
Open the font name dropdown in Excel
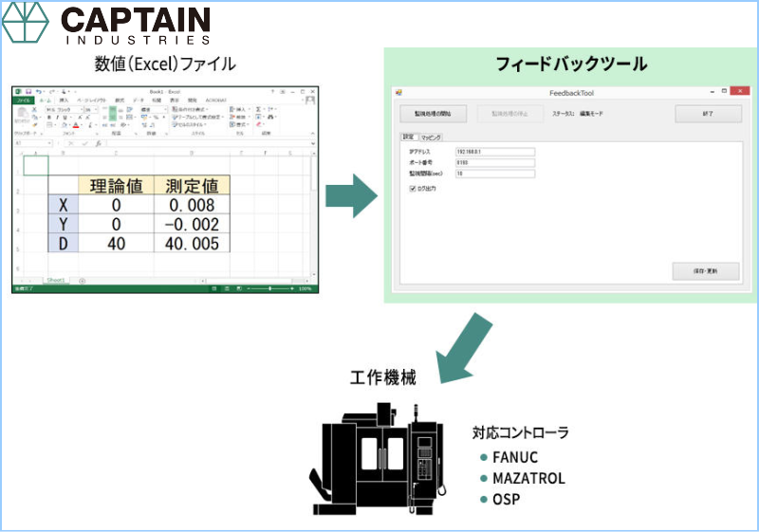click(x=82, y=109)
